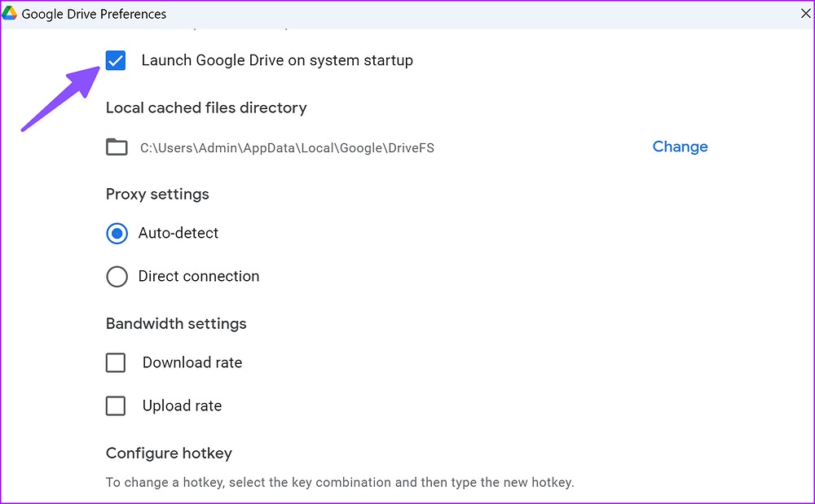The height and width of the screenshot is (504, 815).
Task: Select the local cached files directory path
Action: pyautogui.click(x=287, y=147)
